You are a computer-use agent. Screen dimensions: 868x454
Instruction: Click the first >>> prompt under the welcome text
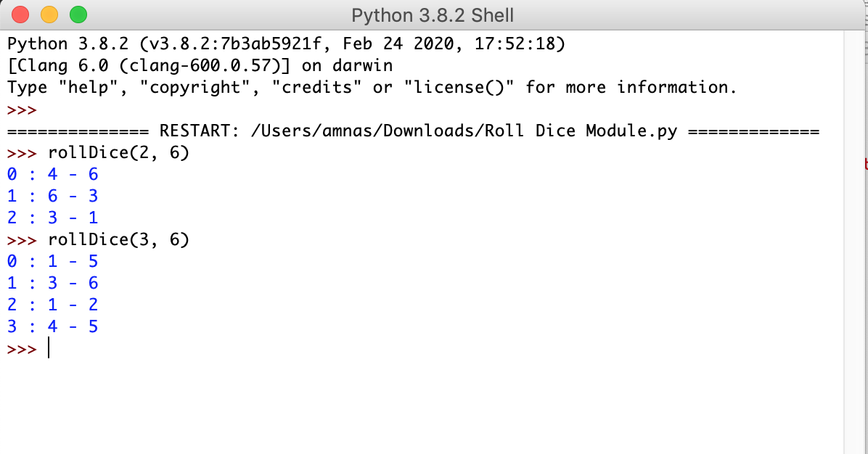point(20,110)
